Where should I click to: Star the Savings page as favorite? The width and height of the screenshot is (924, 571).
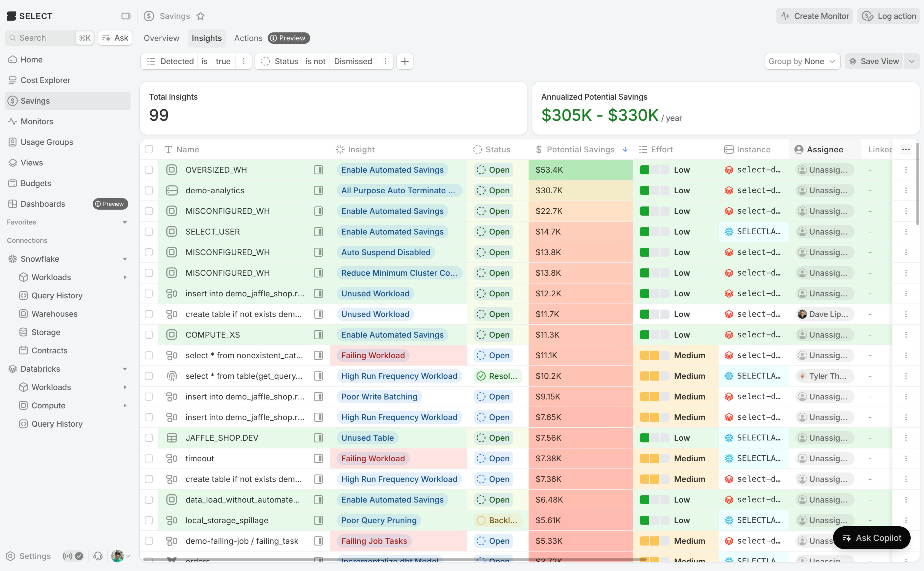click(x=200, y=16)
